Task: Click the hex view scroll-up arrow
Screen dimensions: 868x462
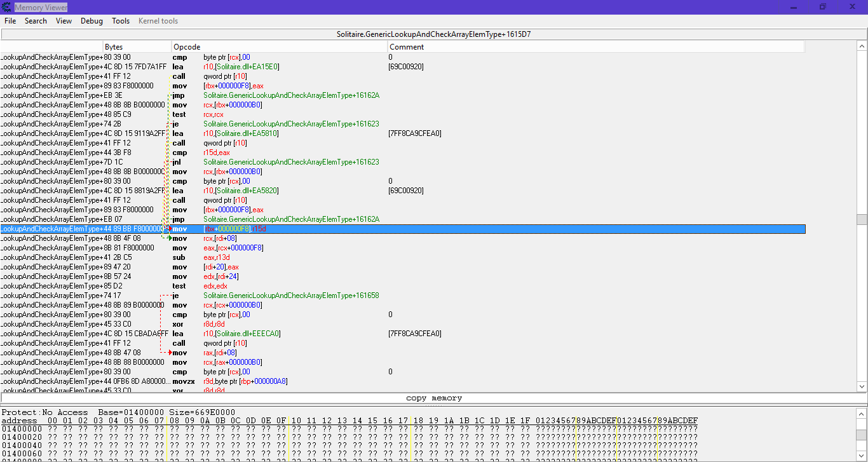Action: [862, 412]
